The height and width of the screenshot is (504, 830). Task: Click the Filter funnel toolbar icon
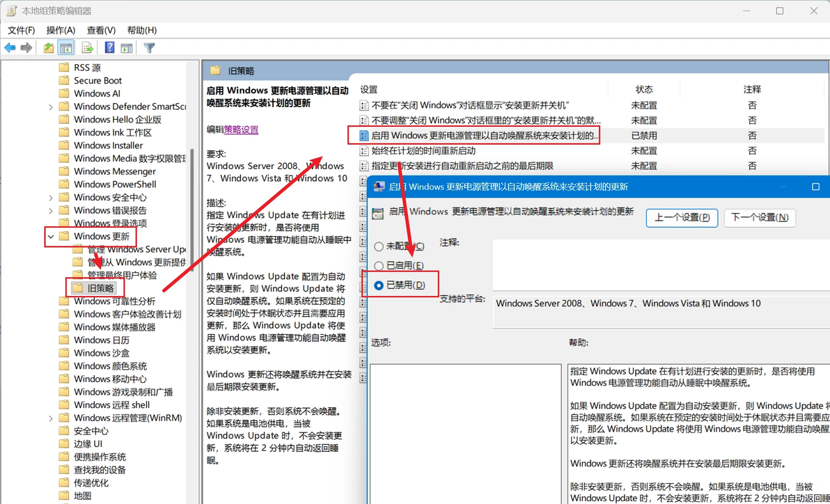[x=149, y=48]
